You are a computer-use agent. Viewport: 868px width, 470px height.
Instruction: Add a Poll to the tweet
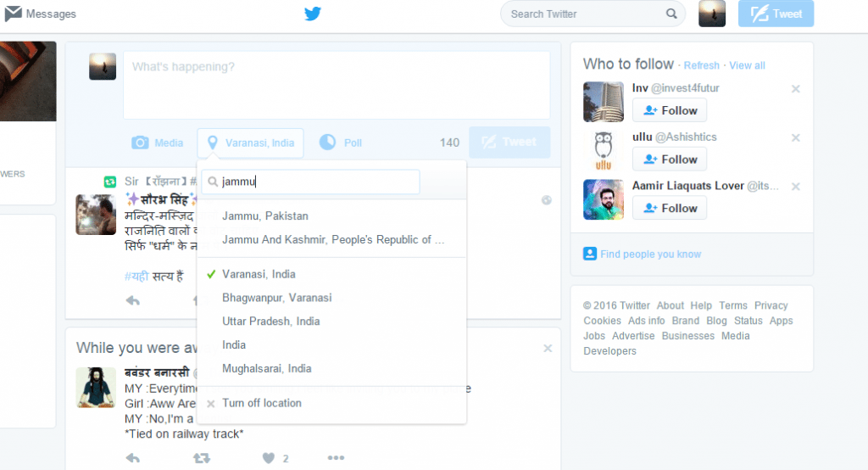(x=341, y=143)
